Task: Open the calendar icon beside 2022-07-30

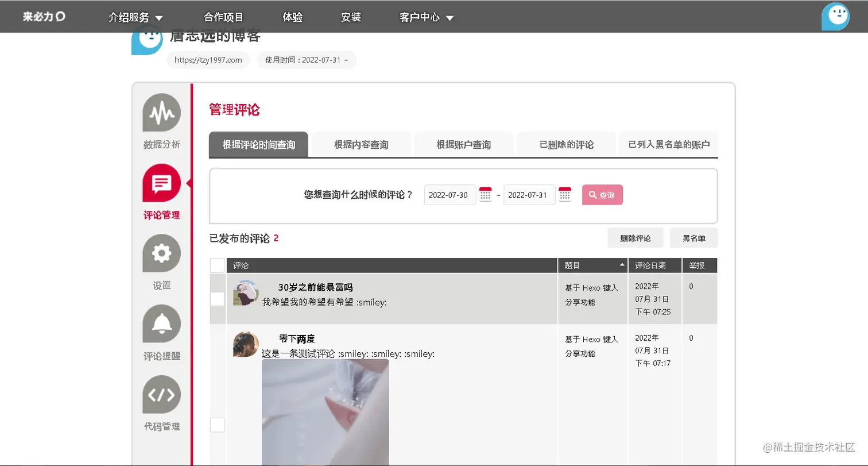Action: point(486,194)
